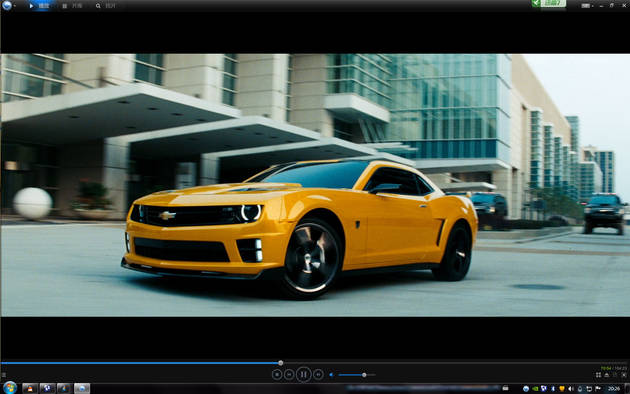630x394 pixels.
Task: Click the video frame showing the yellow Camaro
Action: [315, 185]
